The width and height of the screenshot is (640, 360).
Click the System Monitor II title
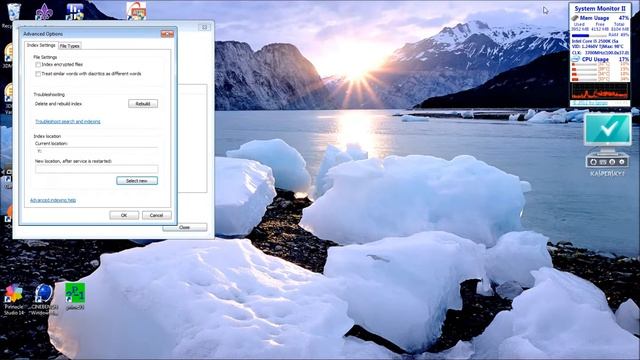pyautogui.click(x=600, y=8)
